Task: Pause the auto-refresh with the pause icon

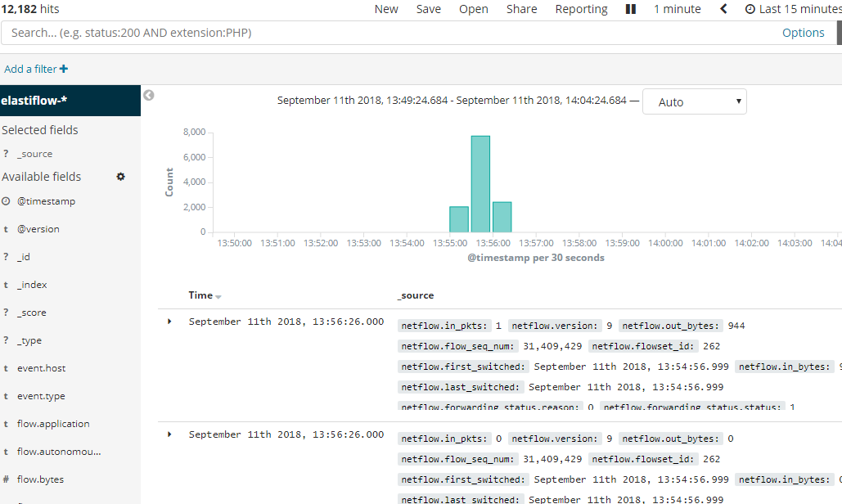Action: click(x=631, y=9)
